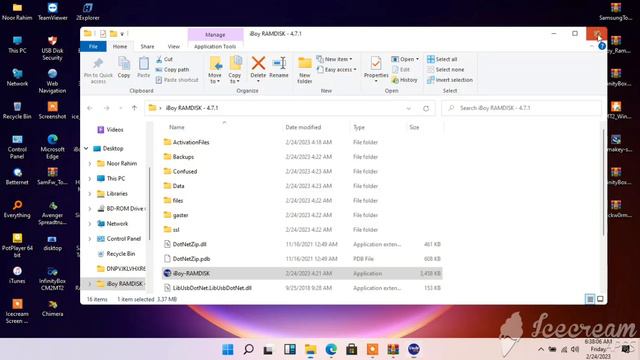Click the address bar path iBoy RAMDISK - 4.7.1
Viewport: 640px width, 360px height.
pyautogui.click(x=192, y=108)
